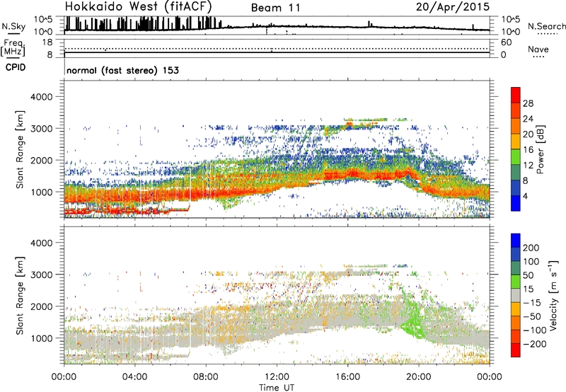
Task: Click red top of power color bar
Action: pos(516,94)
